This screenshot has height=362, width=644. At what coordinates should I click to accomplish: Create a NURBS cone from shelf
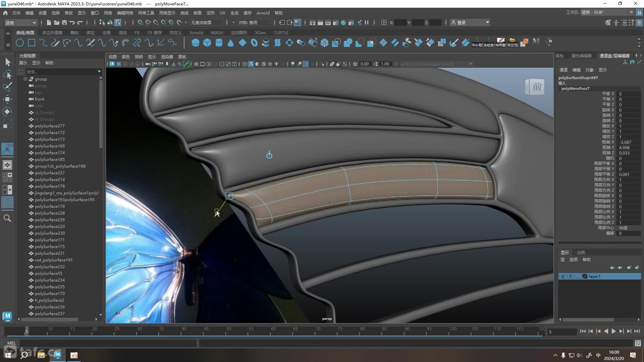[230, 43]
